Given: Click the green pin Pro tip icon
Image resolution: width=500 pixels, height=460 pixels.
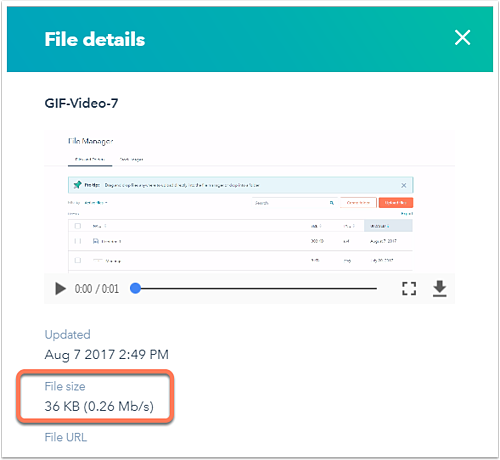Looking at the screenshot, I should [77, 185].
